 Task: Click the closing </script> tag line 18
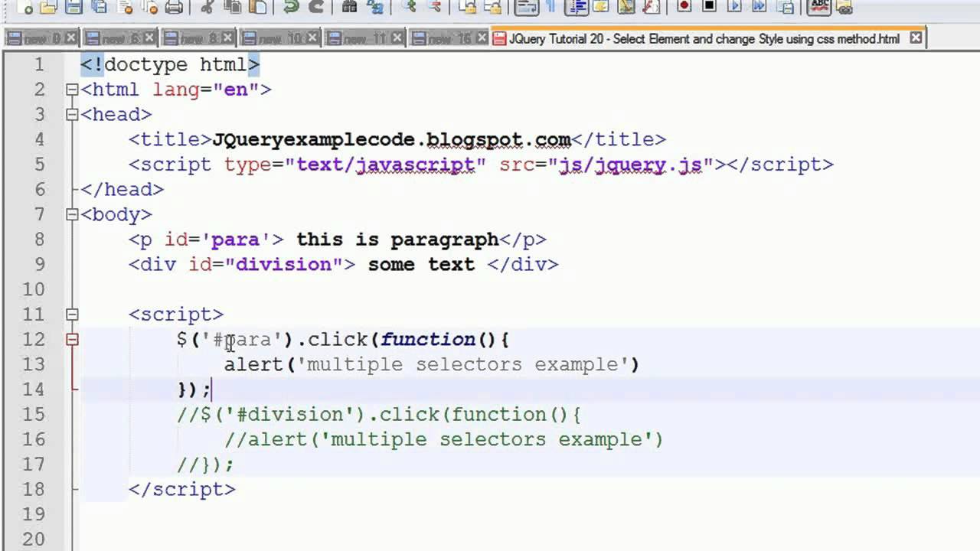[x=182, y=489]
